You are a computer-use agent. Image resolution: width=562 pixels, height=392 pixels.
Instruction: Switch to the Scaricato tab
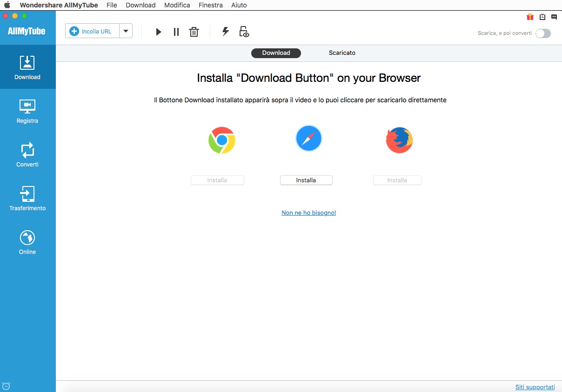click(342, 53)
